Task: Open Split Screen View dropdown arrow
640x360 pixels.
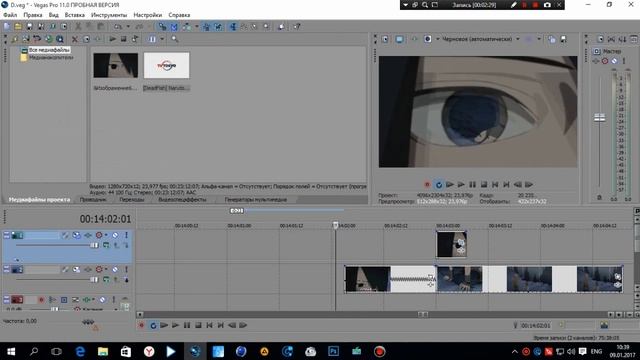Action: click(438, 39)
